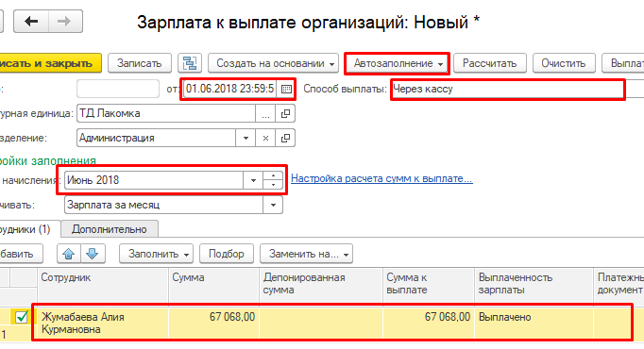Open document structure icon next to Записать

tap(190, 63)
